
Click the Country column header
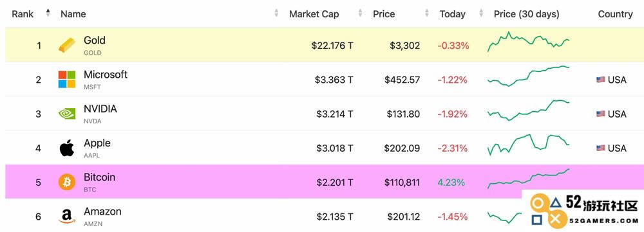[x=615, y=14]
